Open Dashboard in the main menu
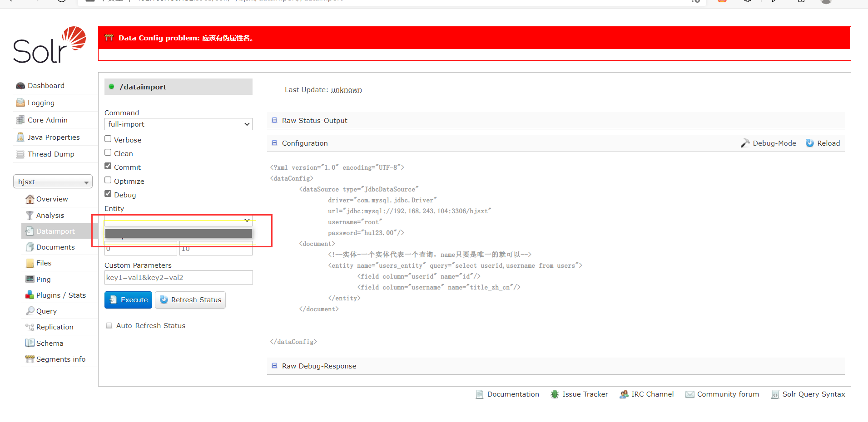 [x=46, y=86]
